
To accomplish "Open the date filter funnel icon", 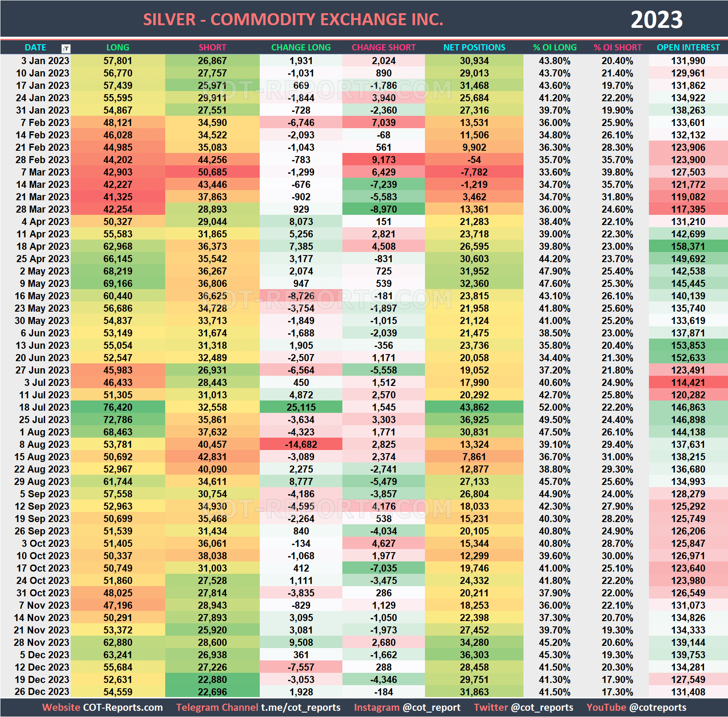I will point(65,47).
